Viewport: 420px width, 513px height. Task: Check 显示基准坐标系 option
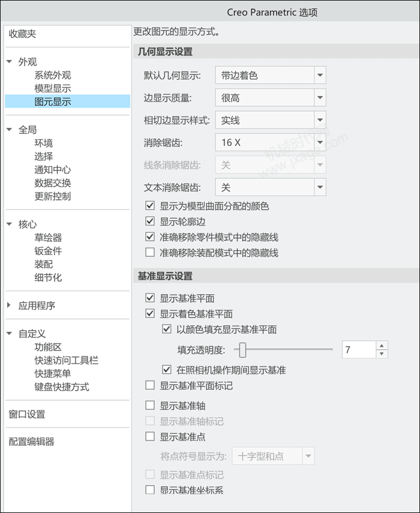[x=150, y=490]
